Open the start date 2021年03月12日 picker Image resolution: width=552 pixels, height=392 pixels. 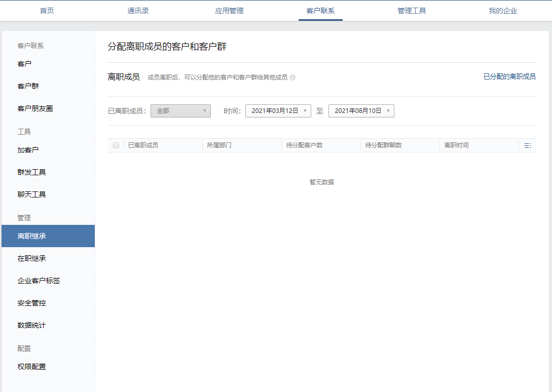coord(278,111)
